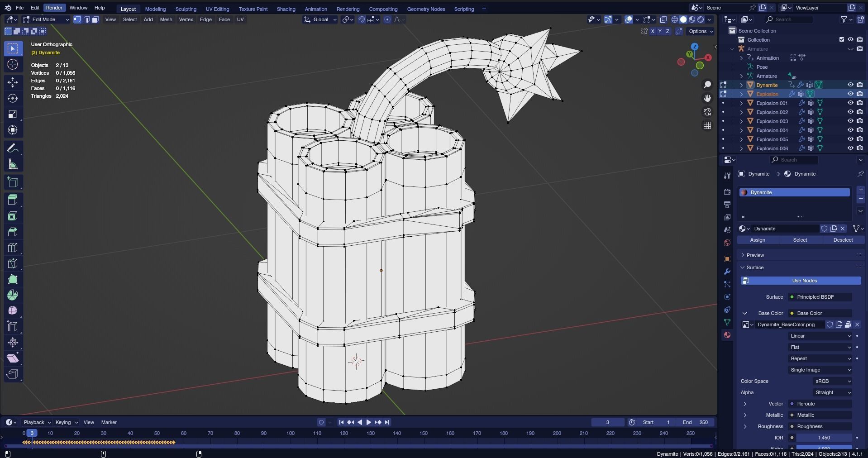Screen dimensions: 868x458
Task: Open the Mesh menu
Action: click(166, 19)
